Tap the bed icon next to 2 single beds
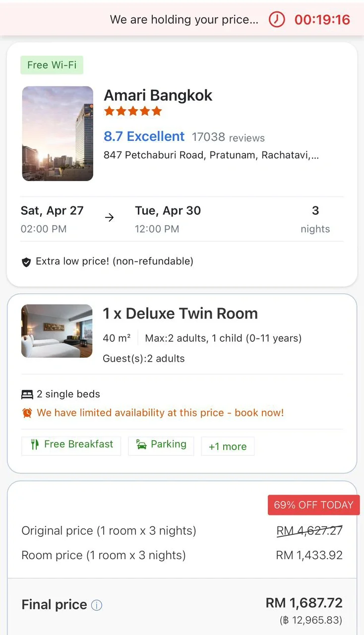 (27, 394)
